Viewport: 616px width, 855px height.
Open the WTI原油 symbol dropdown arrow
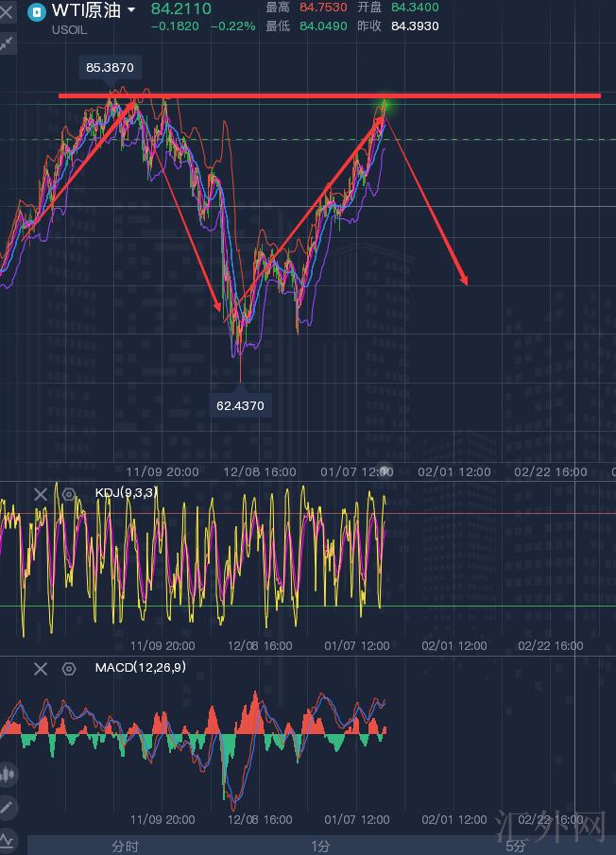130,10
